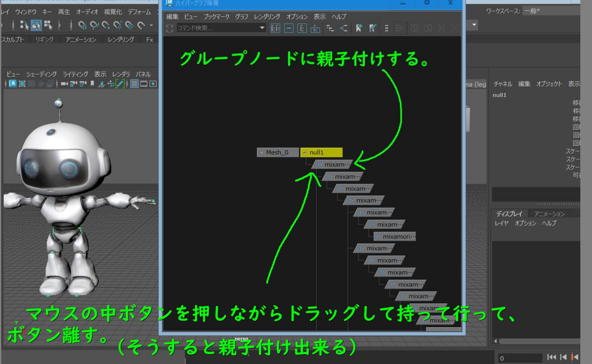Switch to the アニメーション shelf tab

pos(81,40)
